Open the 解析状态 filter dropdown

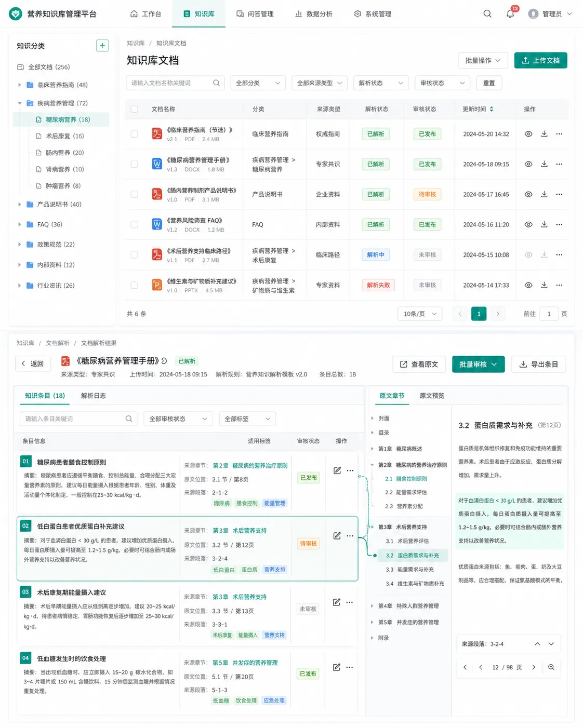381,83
